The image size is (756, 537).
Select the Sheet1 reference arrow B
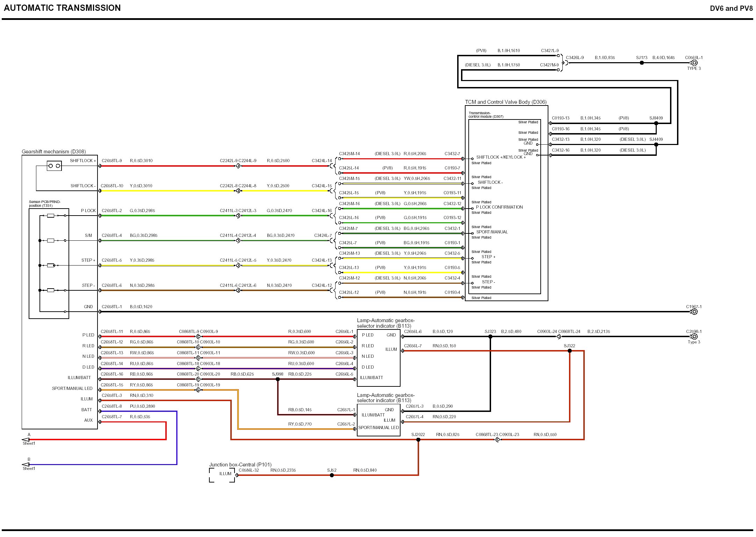click(26, 464)
